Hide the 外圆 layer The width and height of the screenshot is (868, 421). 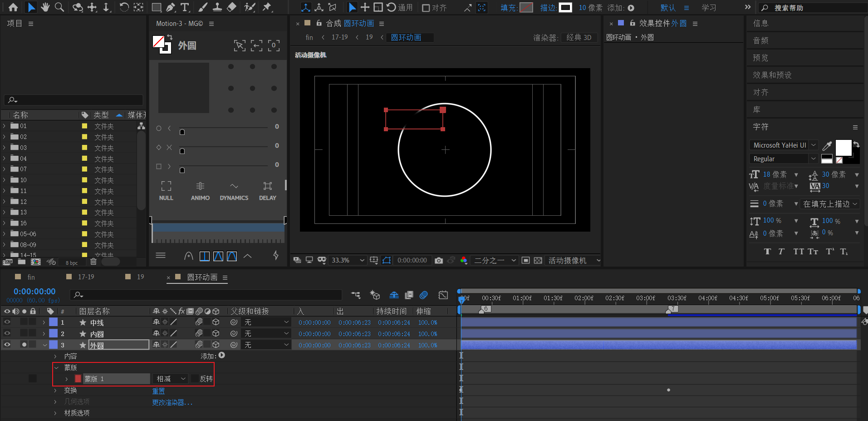click(x=7, y=345)
